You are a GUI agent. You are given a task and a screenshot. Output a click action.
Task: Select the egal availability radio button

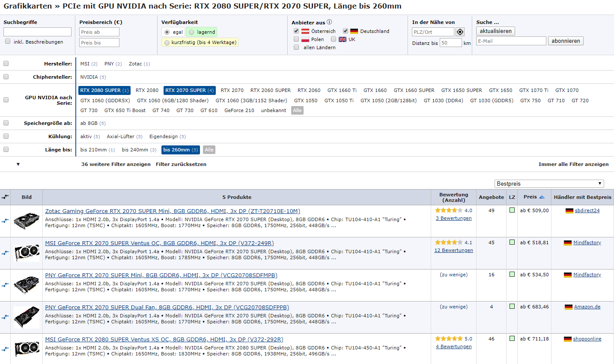pos(167,32)
